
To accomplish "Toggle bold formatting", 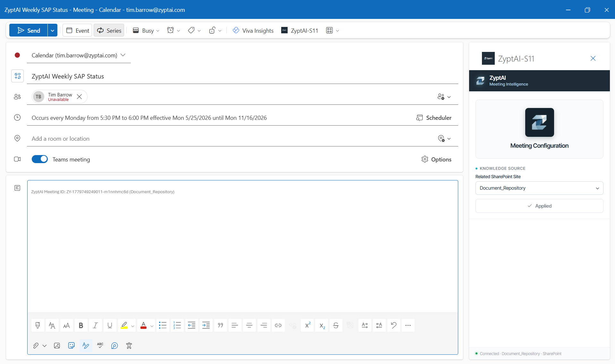I will [x=81, y=326].
